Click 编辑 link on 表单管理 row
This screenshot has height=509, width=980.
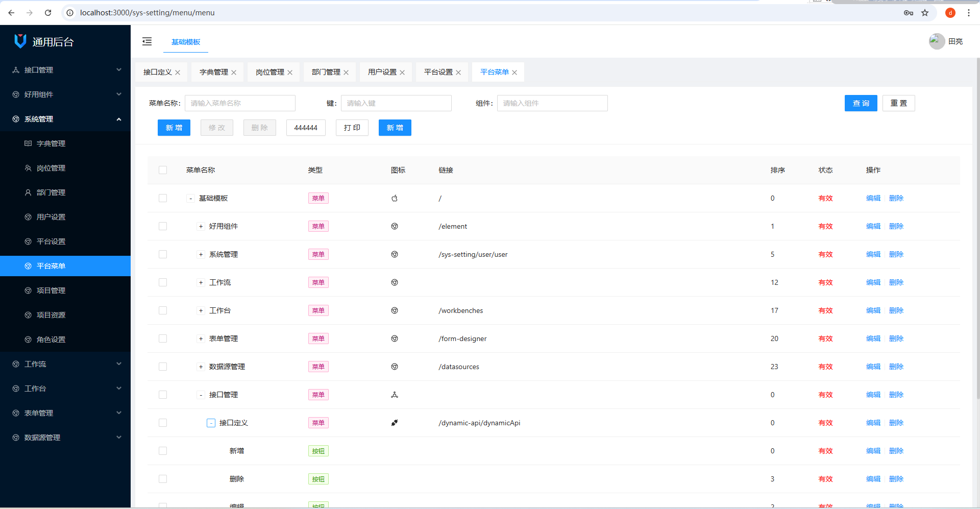tap(873, 338)
